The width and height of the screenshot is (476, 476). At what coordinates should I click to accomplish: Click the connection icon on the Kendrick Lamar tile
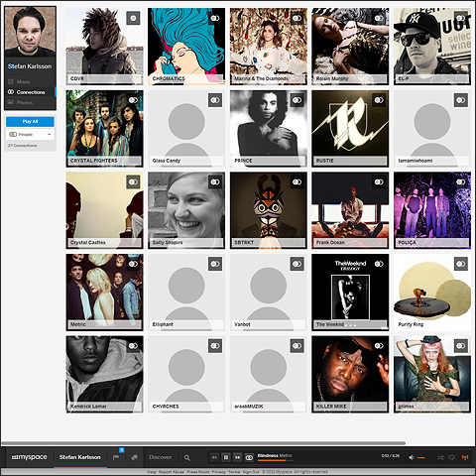pyautogui.click(x=133, y=346)
